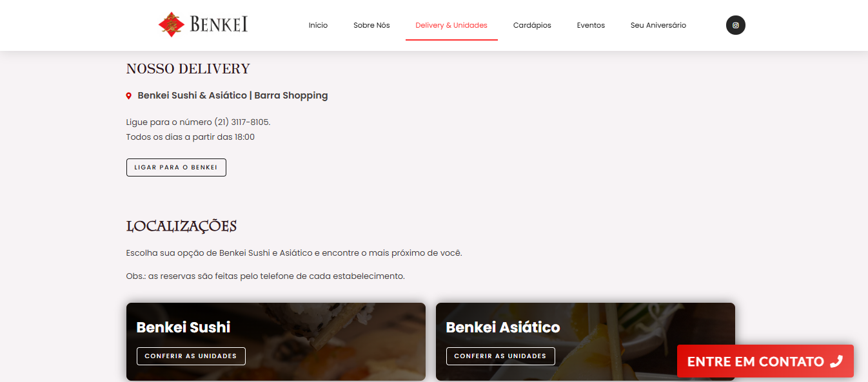Open the Sobre Nós page

click(x=371, y=25)
